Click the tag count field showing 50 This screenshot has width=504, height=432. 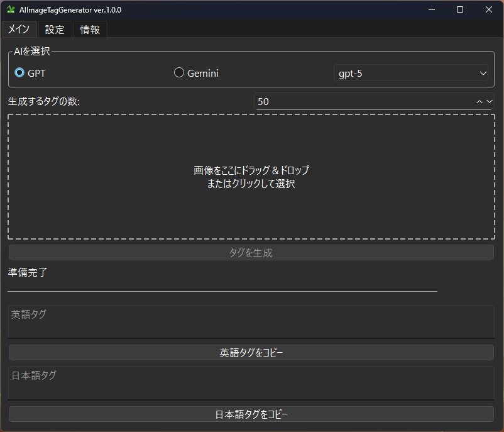(x=363, y=102)
